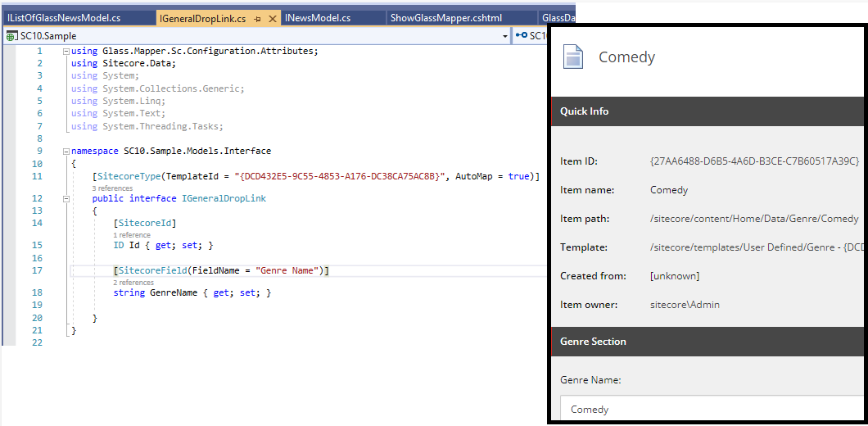Show the 1 reference code lens above Id
This screenshot has height=426, width=868.
point(132,235)
